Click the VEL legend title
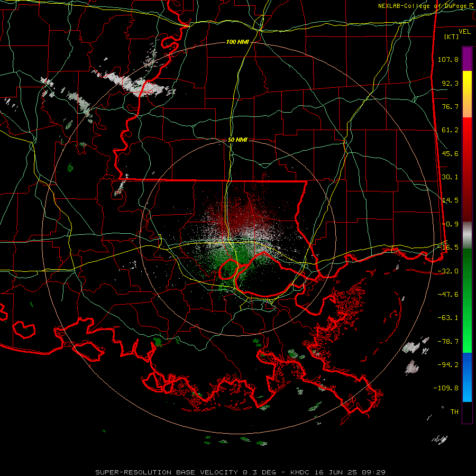 tap(464, 32)
